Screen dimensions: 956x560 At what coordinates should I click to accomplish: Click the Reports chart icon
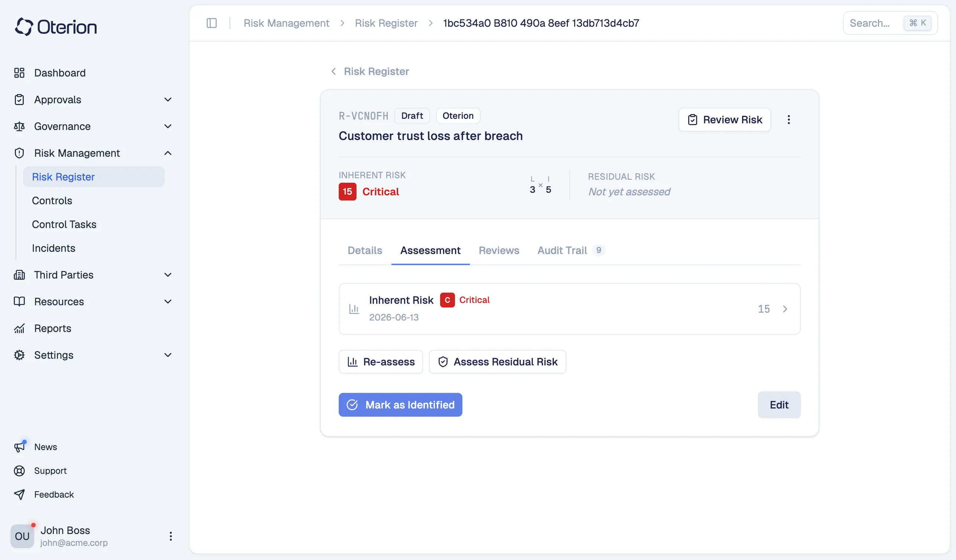pos(19,328)
